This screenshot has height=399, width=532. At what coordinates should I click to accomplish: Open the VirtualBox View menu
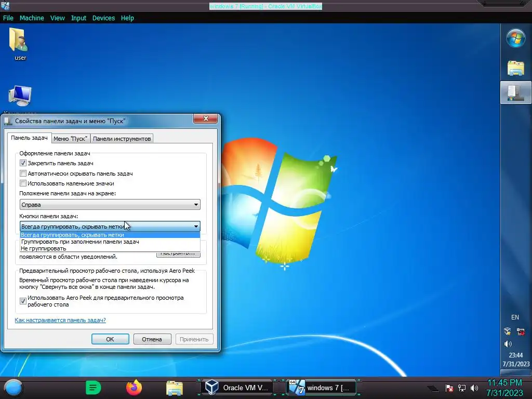click(x=57, y=18)
